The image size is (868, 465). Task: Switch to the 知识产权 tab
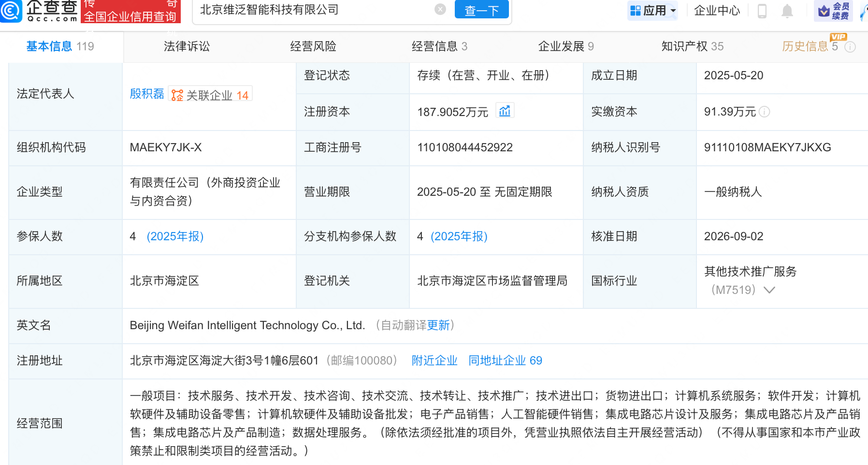692,46
